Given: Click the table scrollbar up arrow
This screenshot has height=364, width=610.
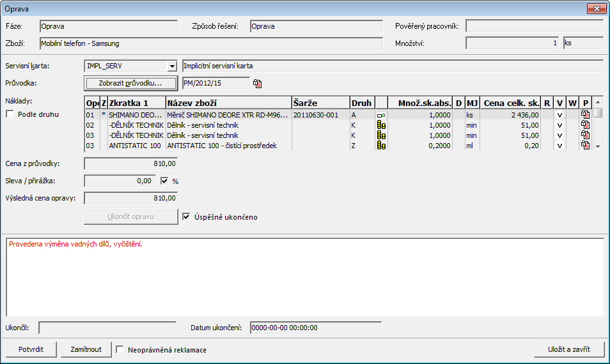Looking at the screenshot, I should click(x=598, y=102).
